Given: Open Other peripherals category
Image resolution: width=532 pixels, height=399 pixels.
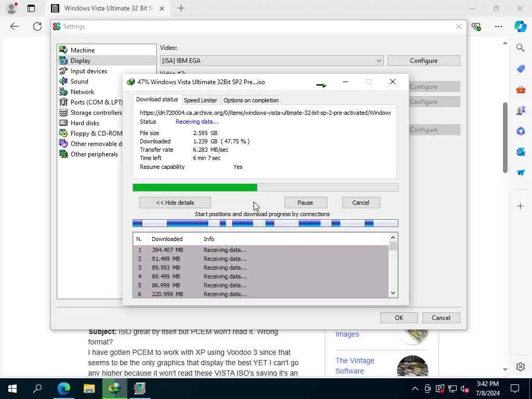Looking at the screenshot, I should (x=90, y=154).
